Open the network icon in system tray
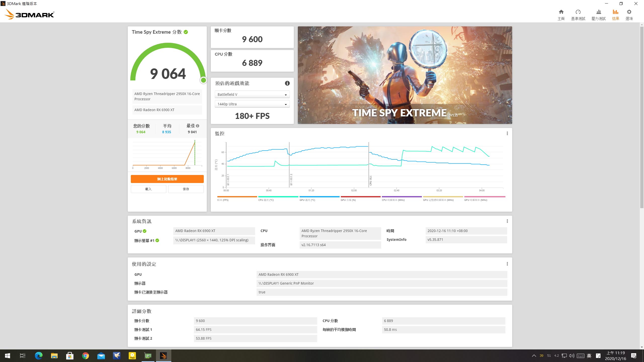The height and width of the screenshot is (362, 644). click(x=564, y=356)
